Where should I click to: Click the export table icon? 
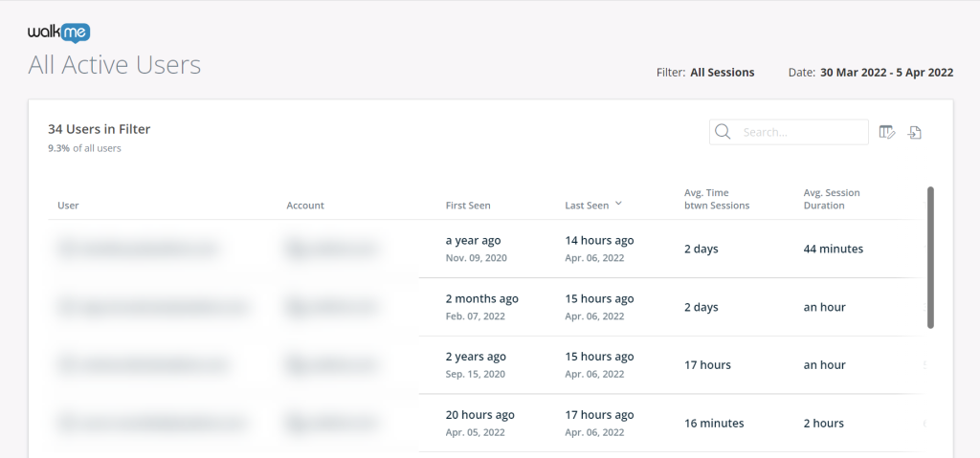pyautogui.click(x=914, y=132)
